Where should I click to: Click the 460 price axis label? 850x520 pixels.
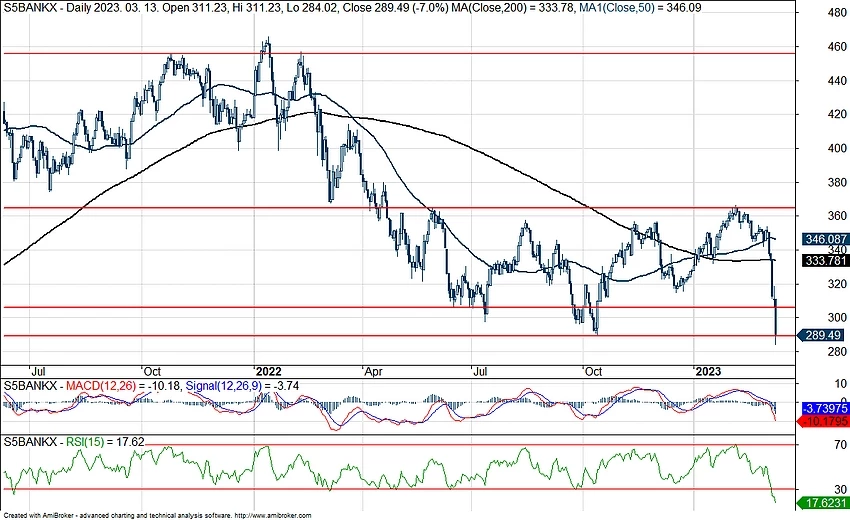tap(837, 47)
